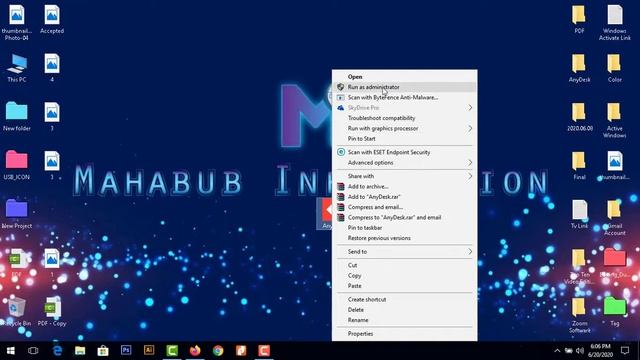Choose Add to "AnyDesk.rar"
The height and width of the screenshot is (360, 640).
click(404, 196)
